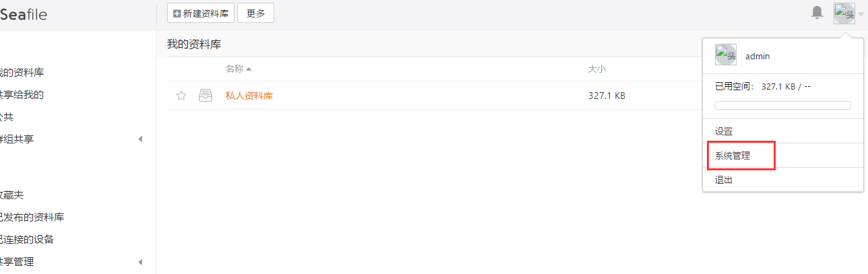Sort by the 大小 column header
The width and height of the screenshot is (868, 274).
[597, 69]
